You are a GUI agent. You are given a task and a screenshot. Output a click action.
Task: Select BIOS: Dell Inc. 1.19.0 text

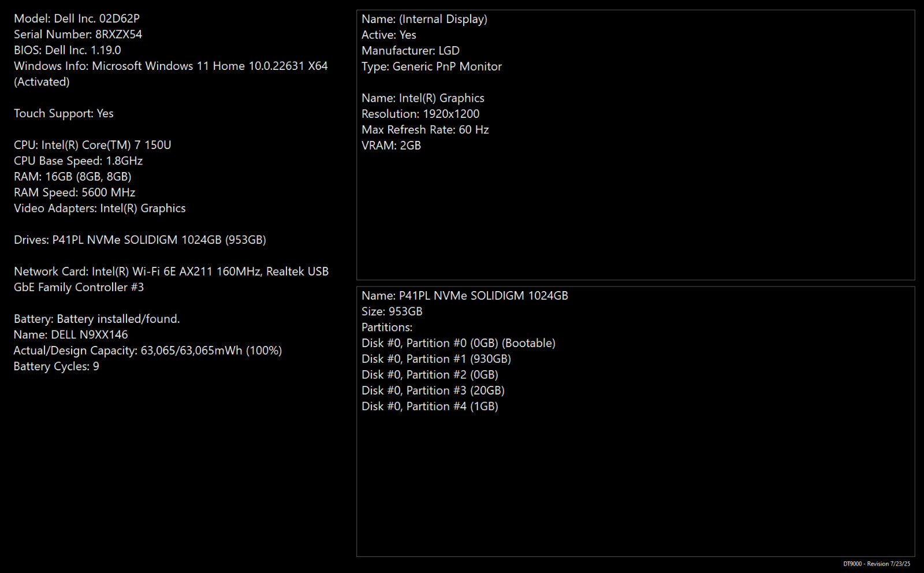coord(68,50)
